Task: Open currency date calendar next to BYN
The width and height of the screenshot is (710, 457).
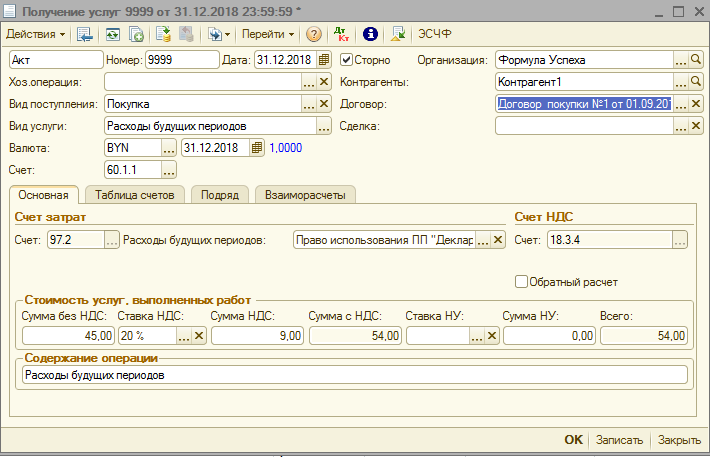Action: [x=257, y=148]
